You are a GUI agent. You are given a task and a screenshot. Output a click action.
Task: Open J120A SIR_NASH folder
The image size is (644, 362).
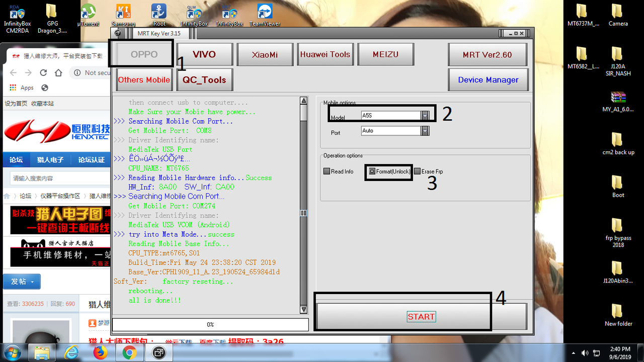pyautogui.click(x=618, y=61)
